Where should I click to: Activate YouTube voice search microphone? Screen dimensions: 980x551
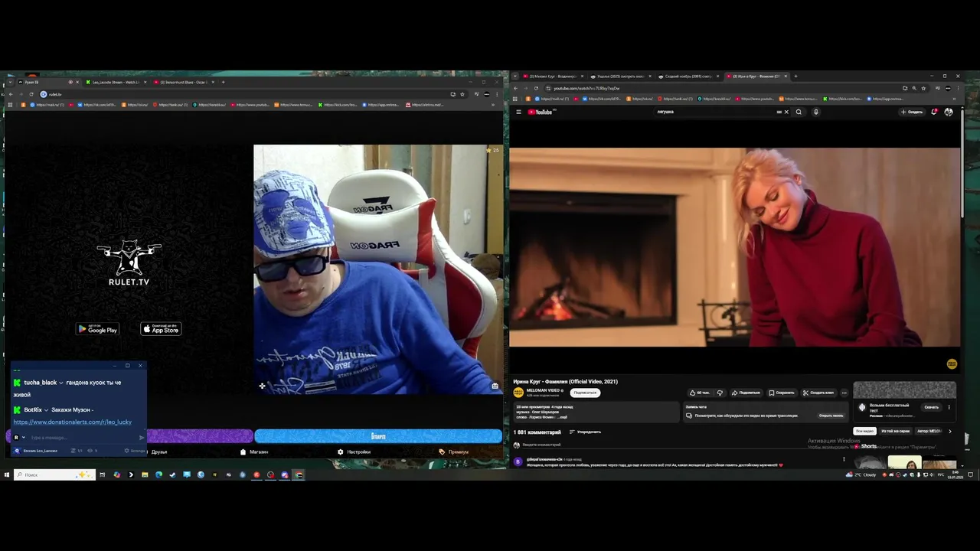pyautogui.click(x=816, y=112)
